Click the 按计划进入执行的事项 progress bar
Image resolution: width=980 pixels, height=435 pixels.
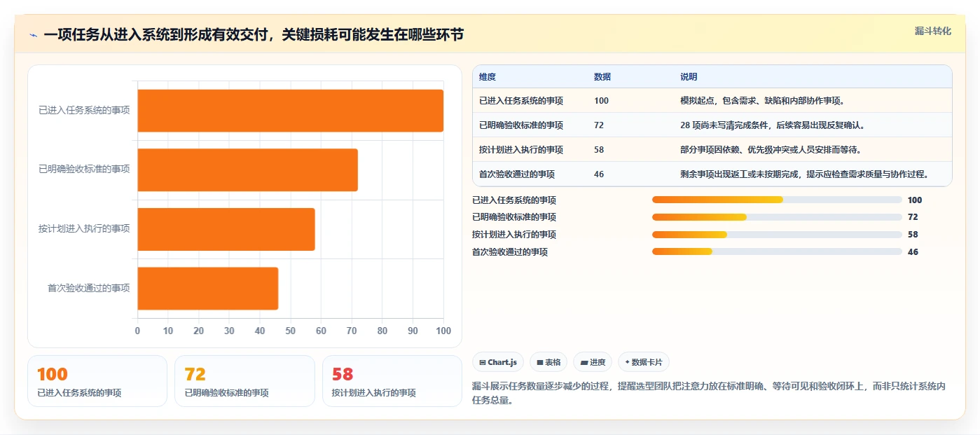click(777, 235)
